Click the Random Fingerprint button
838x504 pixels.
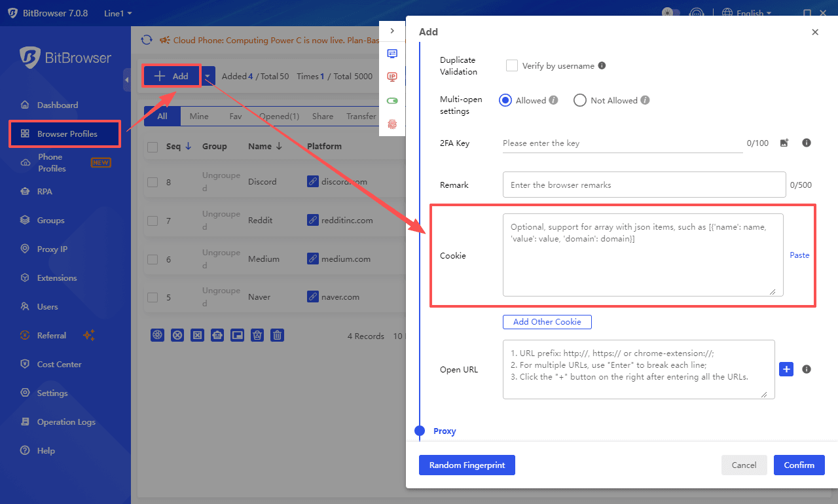point(467,465)
